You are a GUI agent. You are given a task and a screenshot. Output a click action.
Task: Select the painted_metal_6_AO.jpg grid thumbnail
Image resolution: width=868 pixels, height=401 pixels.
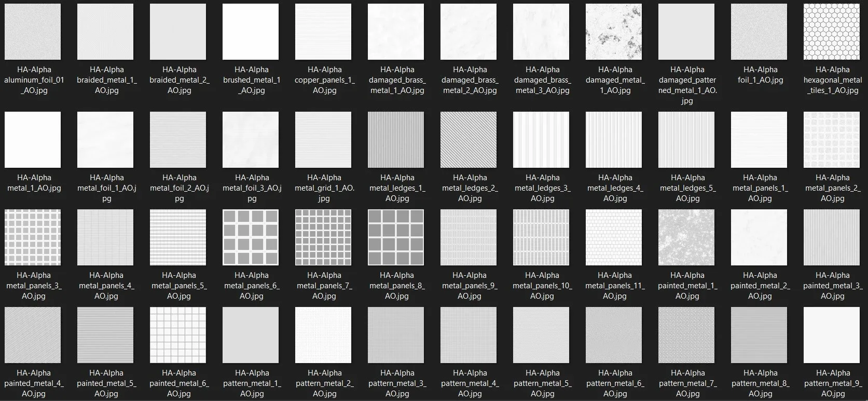178,335
